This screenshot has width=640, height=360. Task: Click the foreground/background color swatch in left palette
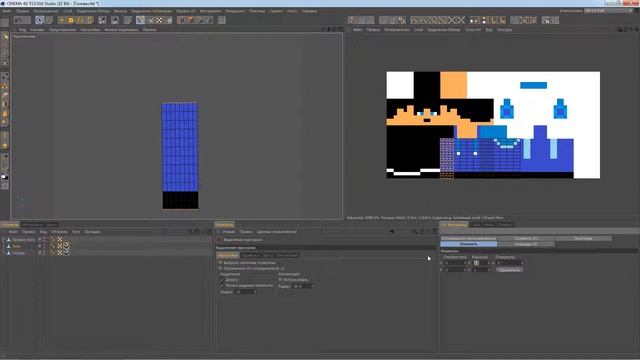click(x=4, y=177)
